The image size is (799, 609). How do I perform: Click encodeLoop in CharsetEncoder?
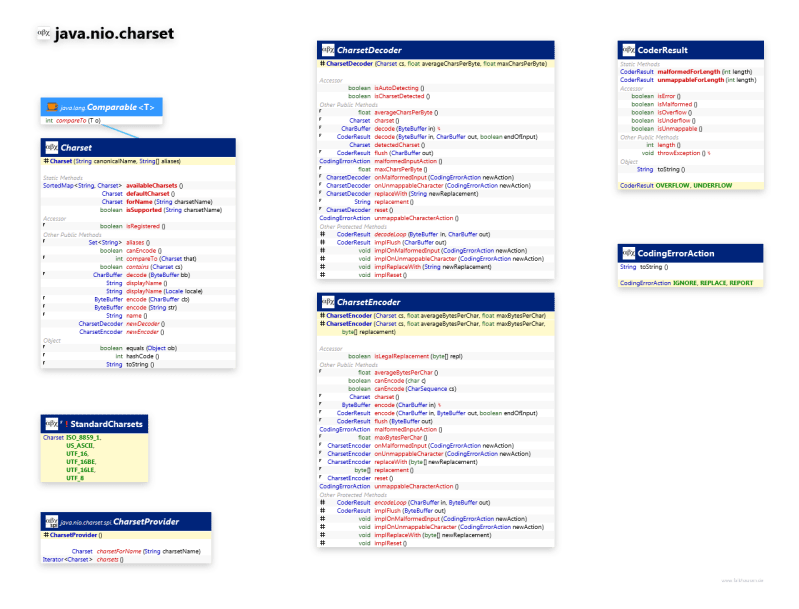[x=390, y=502]
